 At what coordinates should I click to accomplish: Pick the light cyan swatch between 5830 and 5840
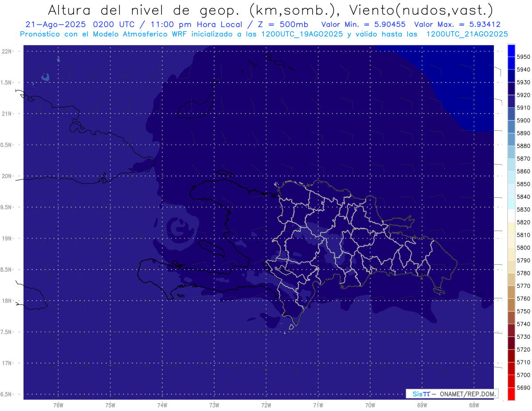coord(511,203)
